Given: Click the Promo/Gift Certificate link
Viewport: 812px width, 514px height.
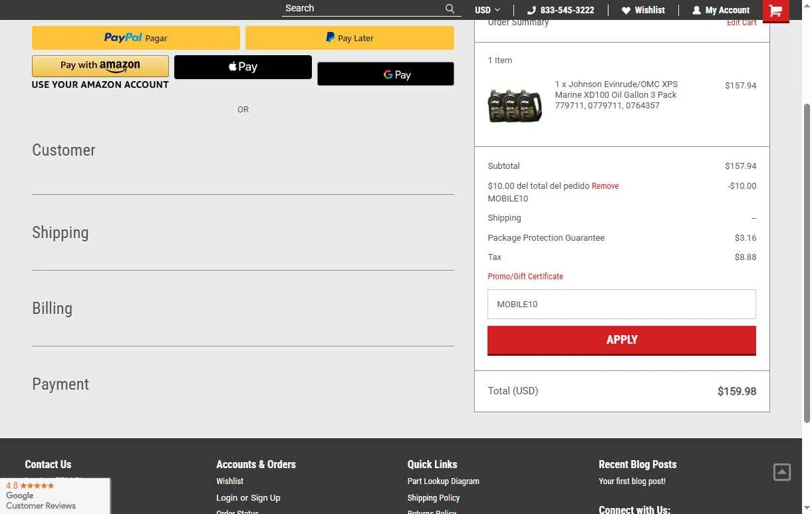Looking at the screenshot, I should tap(525, 277).
